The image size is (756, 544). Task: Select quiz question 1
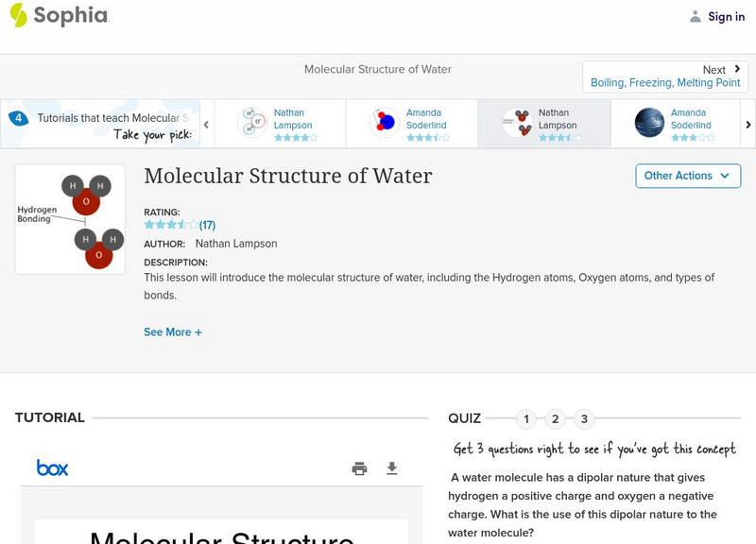click(x=526, y=419)
